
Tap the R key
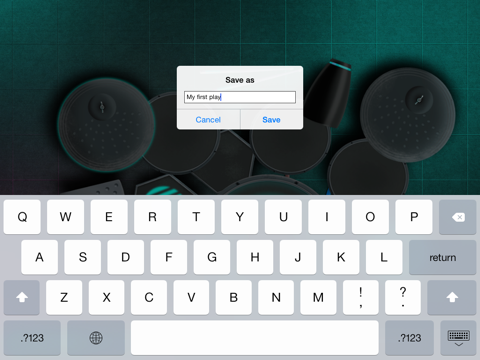(152, 217)
